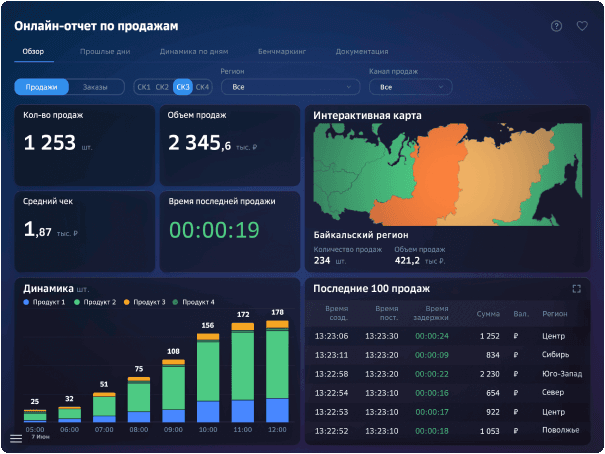Expand the last 100 sales table fullscreen
Viewport: 605px width, 454px height.
tap(576, 289)
